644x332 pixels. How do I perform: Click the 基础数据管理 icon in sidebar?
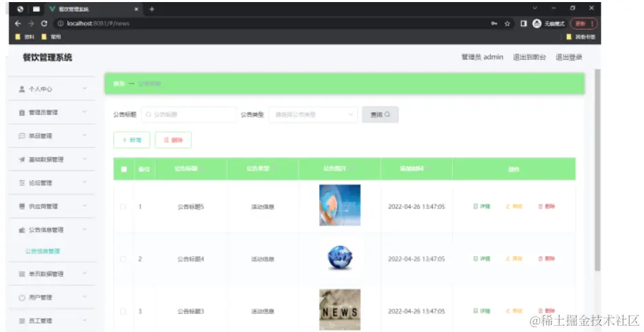[x=22, y=159]
